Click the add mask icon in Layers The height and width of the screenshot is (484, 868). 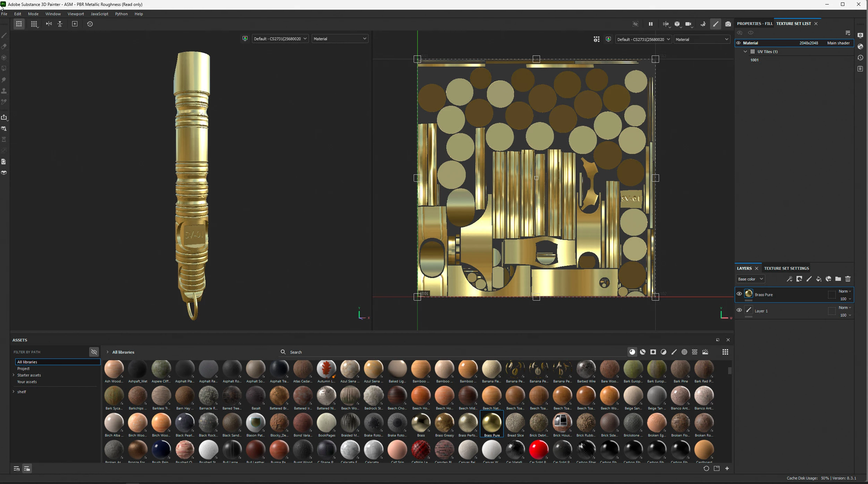(799, 279)
